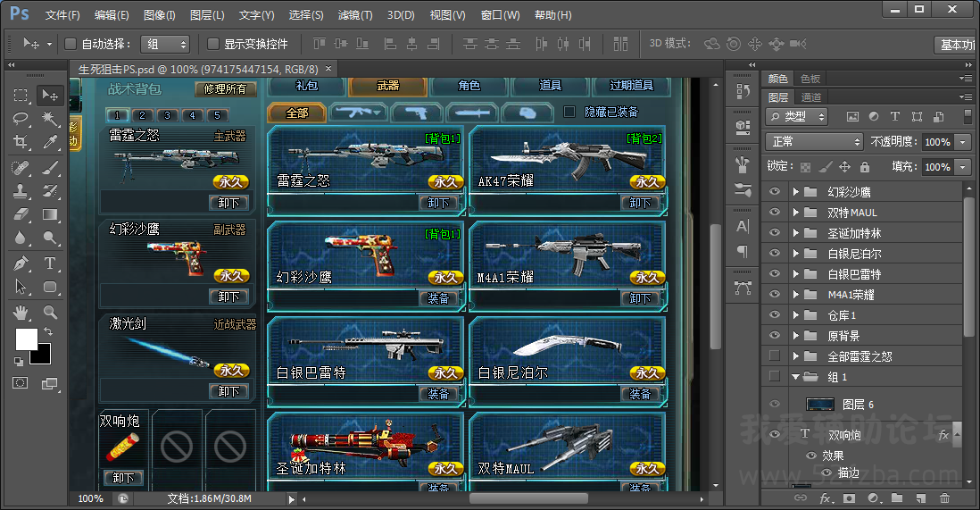Open the fill slider dropdown arrow
Image resolution: width=980 pixels, height=510 pixels.
click(963, 167)
